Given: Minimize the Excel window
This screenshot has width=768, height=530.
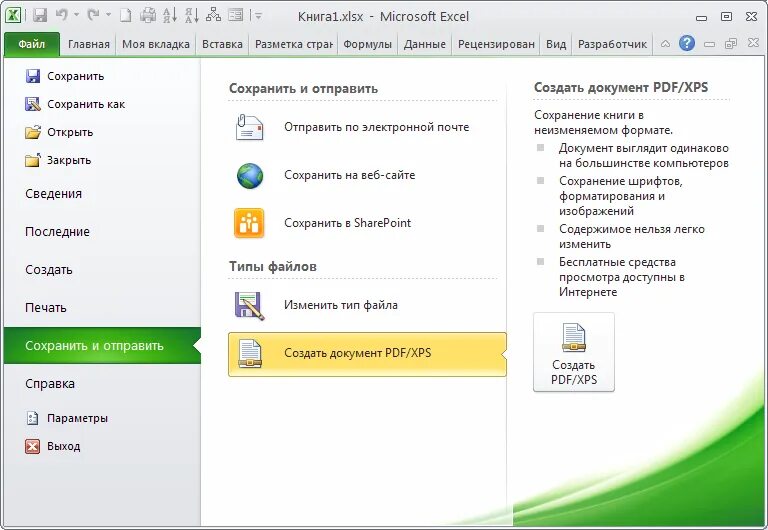Looking at the screenshot, I should [701, 18].
